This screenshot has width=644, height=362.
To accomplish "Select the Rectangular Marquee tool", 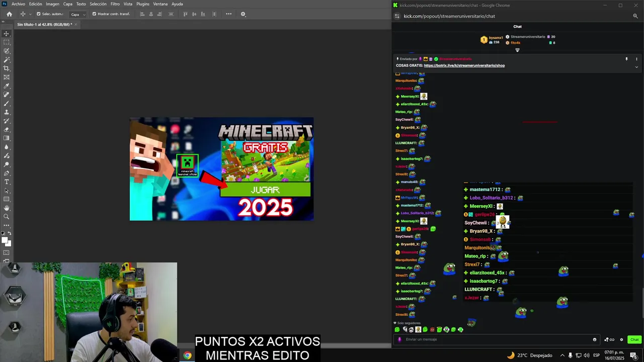I will (7, 42).
